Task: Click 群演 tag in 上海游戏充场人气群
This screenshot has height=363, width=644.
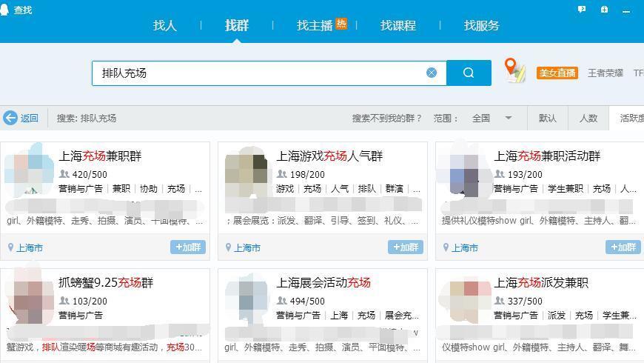Action: (x=395, y=189)
